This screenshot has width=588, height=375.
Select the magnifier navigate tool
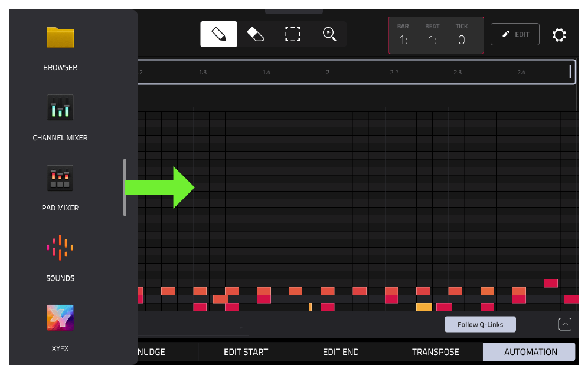(329, 34)
